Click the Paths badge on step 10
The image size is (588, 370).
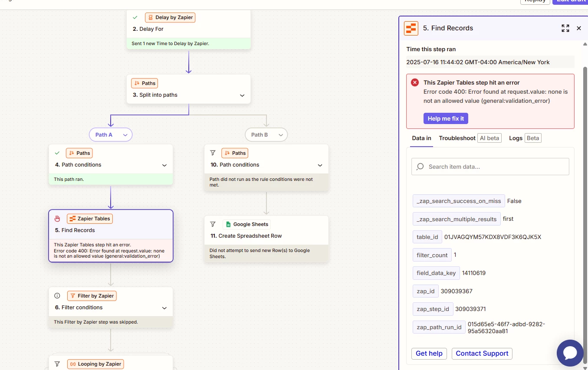coord(235,153)
